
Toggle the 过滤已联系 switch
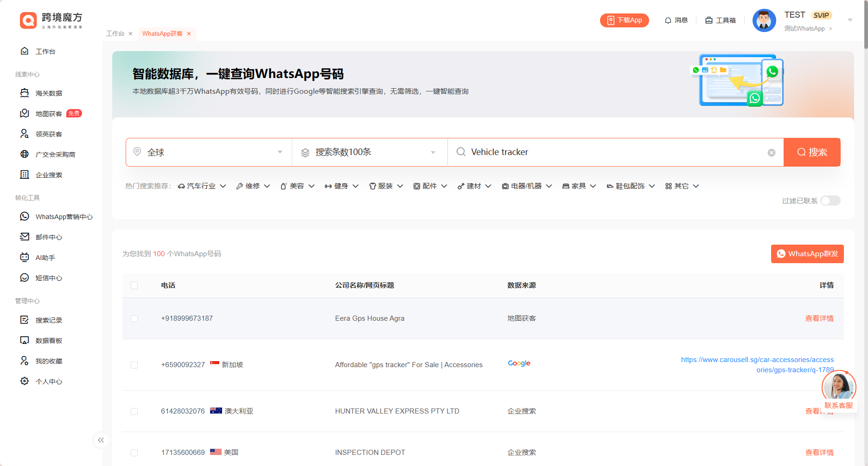pos(830,201)
